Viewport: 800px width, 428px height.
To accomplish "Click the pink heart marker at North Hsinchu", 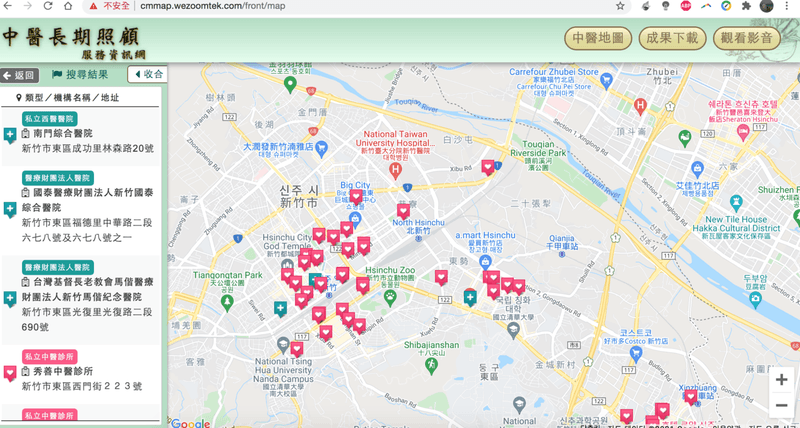I will click(404, 211).
